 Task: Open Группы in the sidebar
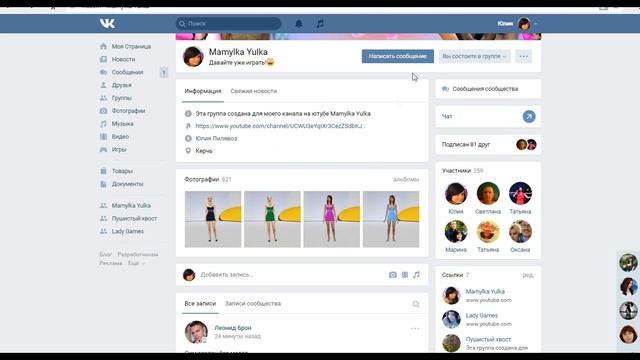click(122, 98)
